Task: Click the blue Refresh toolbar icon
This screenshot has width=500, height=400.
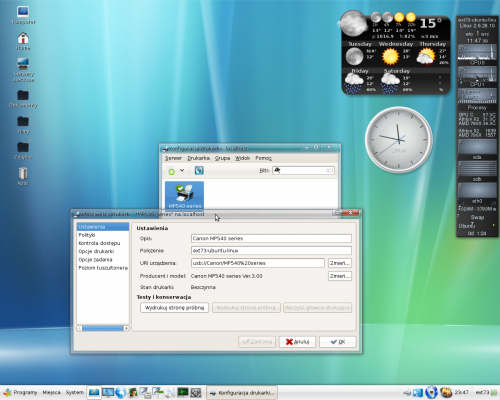Action: 199,171
